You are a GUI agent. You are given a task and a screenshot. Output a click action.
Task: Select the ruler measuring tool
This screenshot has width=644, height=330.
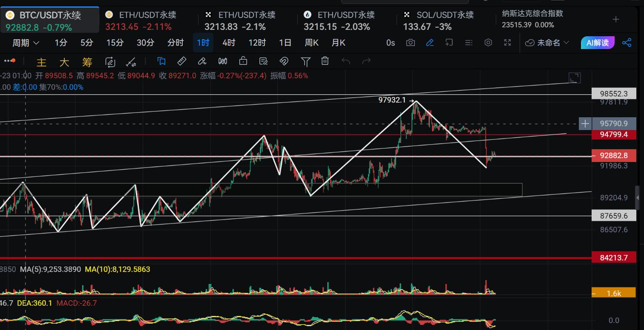[x=182, y=61]
